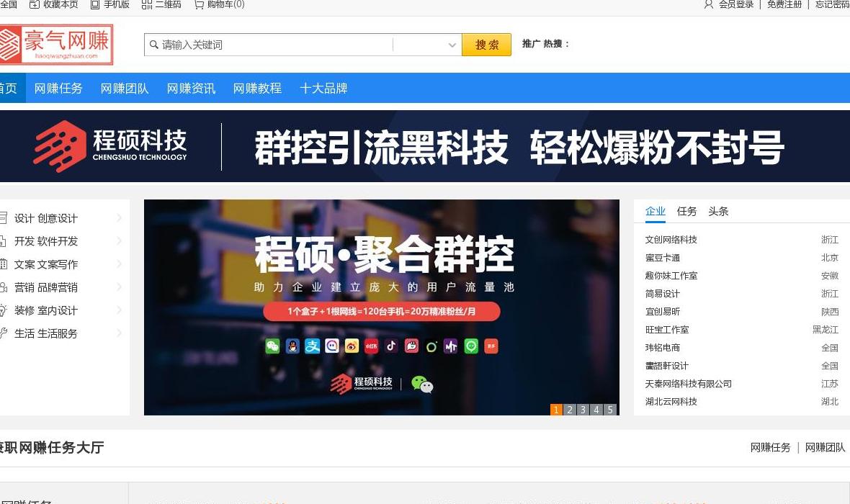Go to slide 5 of banner carousel
Viewport: 850px width, 504px height.
click(610, 410)
